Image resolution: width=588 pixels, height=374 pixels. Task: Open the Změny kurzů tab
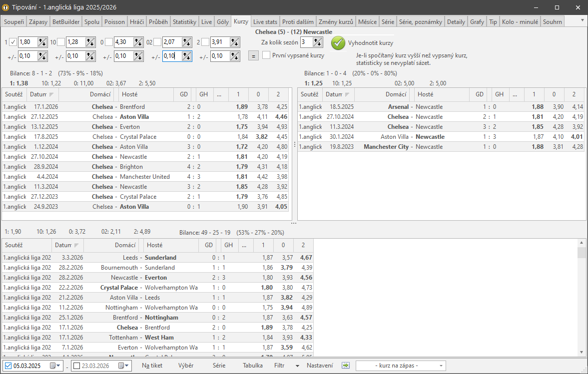[x=336, y=22]
